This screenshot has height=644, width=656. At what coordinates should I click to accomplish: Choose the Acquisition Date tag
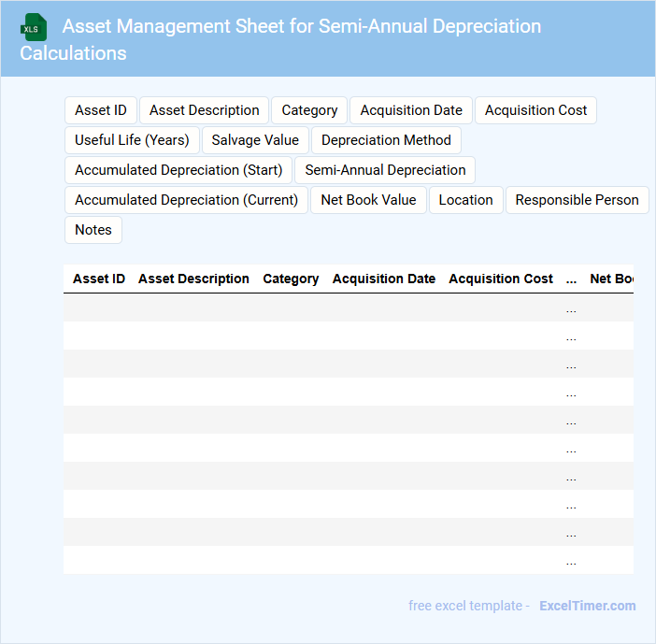click(x=411, y=110)
